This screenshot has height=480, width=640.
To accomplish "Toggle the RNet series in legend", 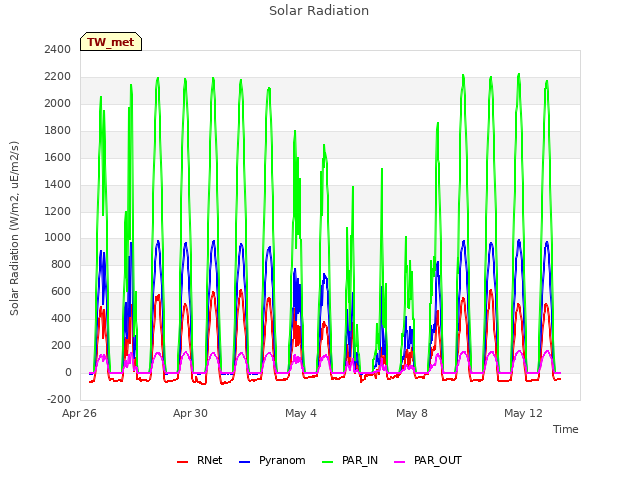I will (x=200, y=460).
